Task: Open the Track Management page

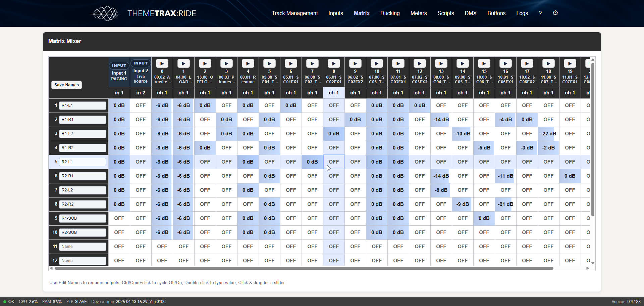Action: coord(294,13)
